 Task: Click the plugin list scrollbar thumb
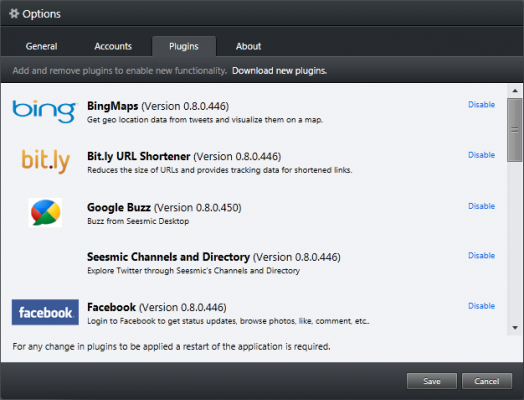pos(515,130)
